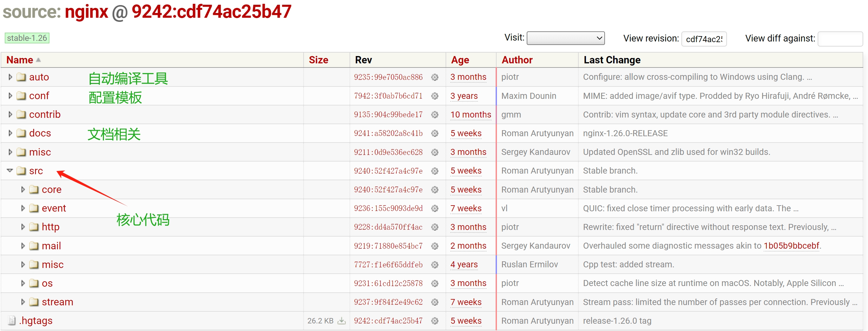The image size is (868, 331).
Task: Click the changeset gear icon in mail row
Action: (435, 246)
